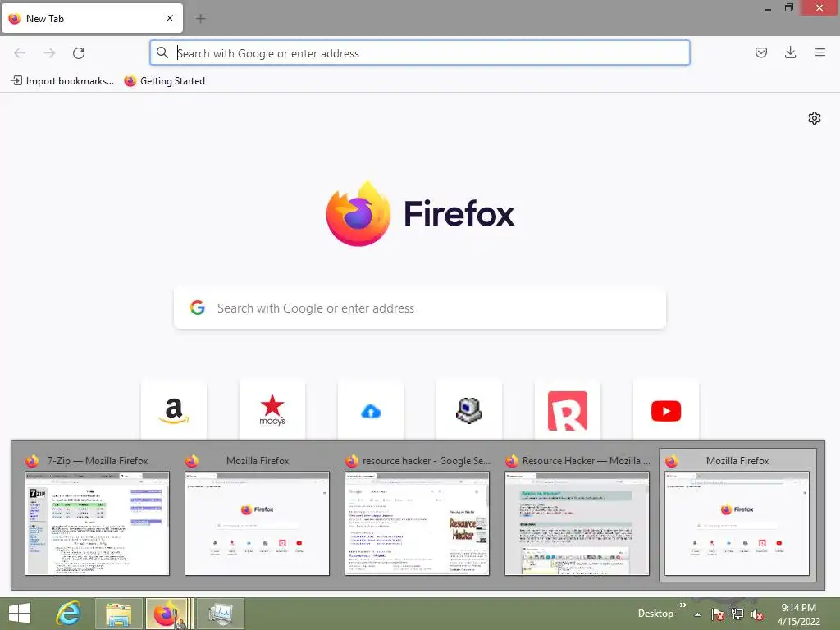Screen dimensions: 840x630
Task: Open the blue cloud upload shortcut tile
Action: point(371,410)
